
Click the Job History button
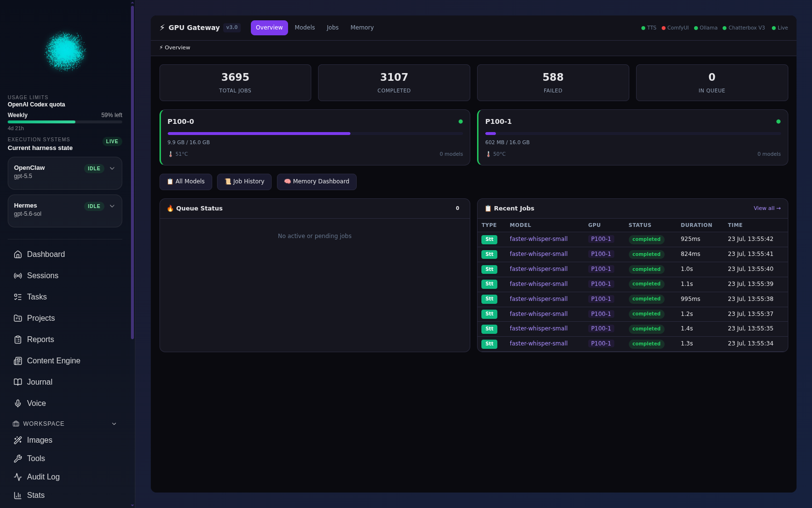[x=244, y=182]
